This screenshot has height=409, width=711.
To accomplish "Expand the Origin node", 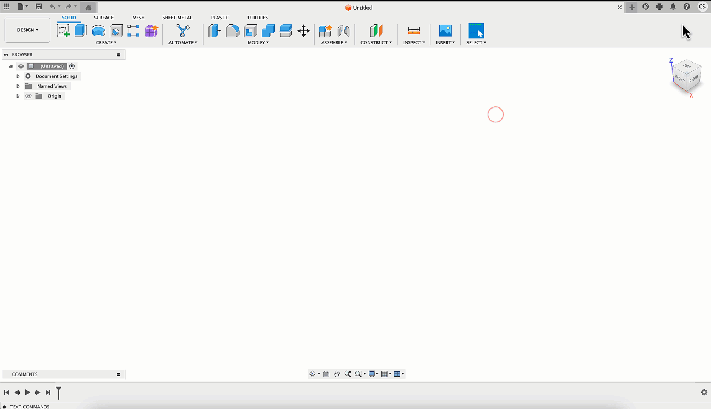I will click(18, 96).
